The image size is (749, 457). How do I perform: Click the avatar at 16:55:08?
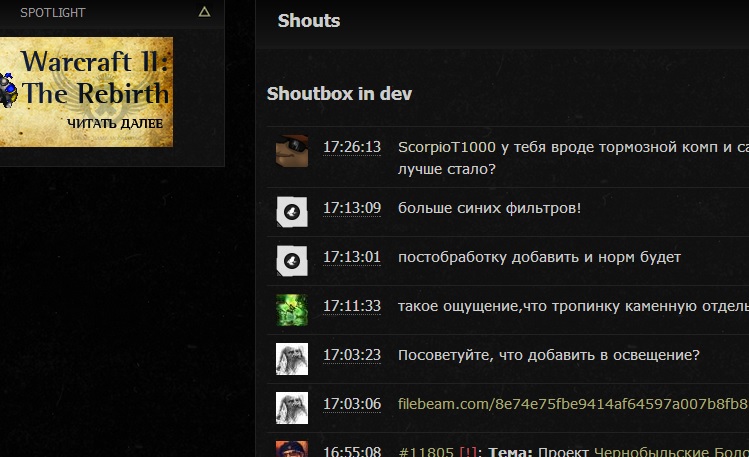292,449
